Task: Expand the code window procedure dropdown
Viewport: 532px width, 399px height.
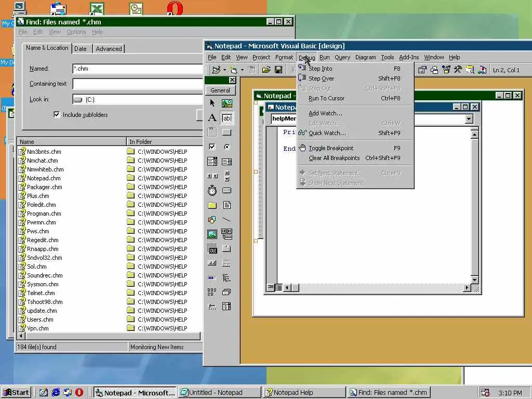Action: point(469,119)
